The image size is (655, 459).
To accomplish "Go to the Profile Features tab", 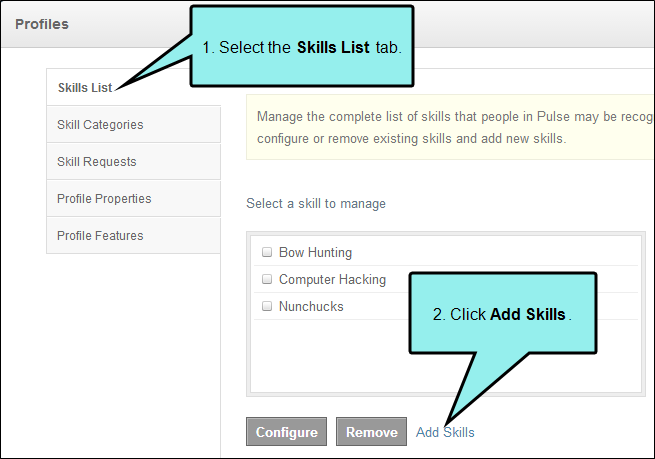I will [x=133, y=236].
